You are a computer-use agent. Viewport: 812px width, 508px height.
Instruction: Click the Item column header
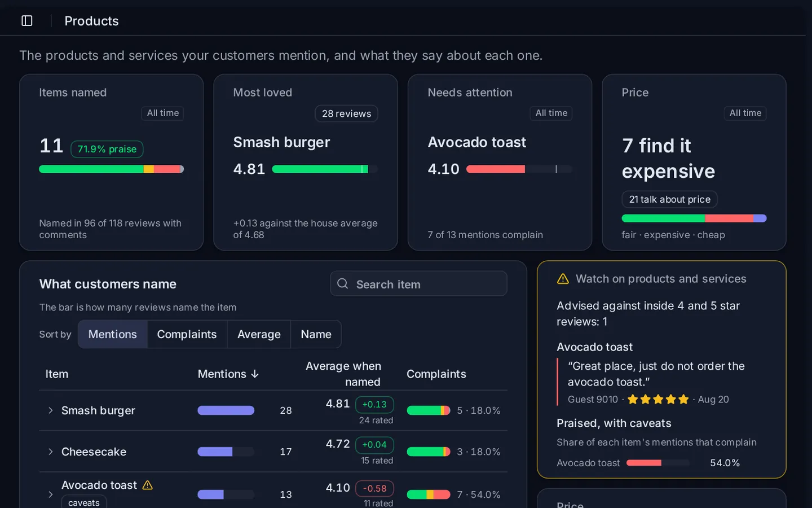(x=57, y=374)
